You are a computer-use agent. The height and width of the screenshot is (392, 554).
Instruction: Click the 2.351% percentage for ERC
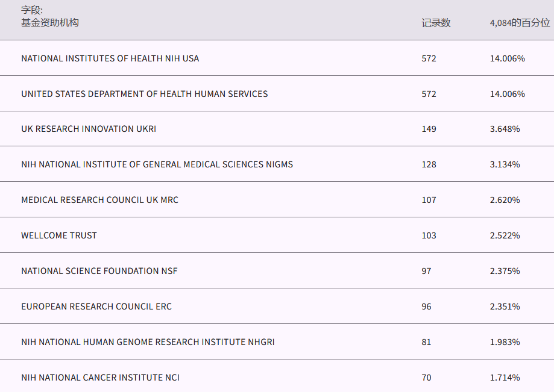[505, 306]
